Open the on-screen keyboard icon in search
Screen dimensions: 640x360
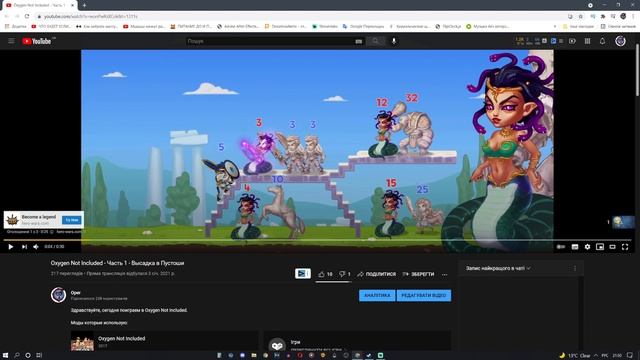tap(358, 41)
